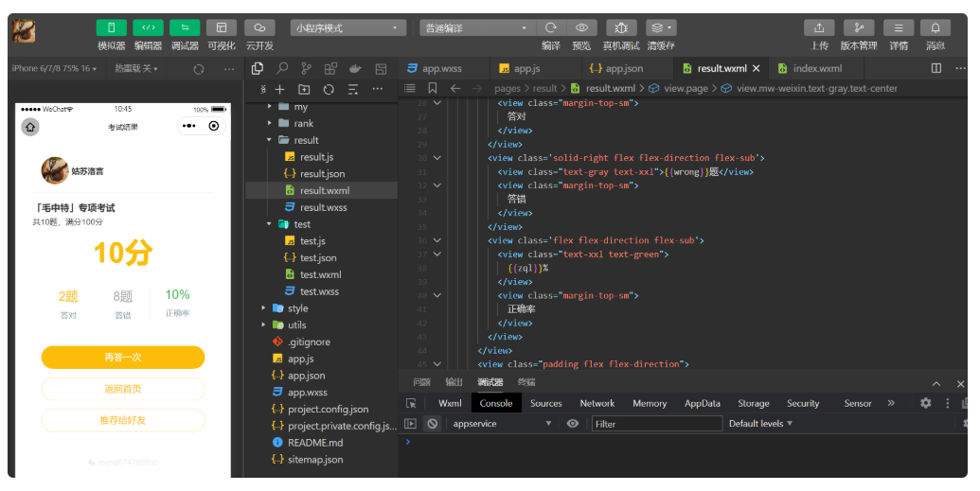Switch to the index.wxml tab

coord(817,68)
